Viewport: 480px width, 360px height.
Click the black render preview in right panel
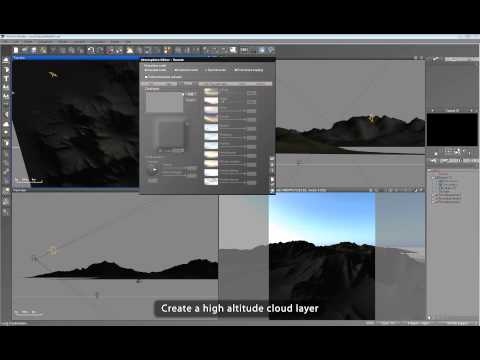(x=452, y=130)
